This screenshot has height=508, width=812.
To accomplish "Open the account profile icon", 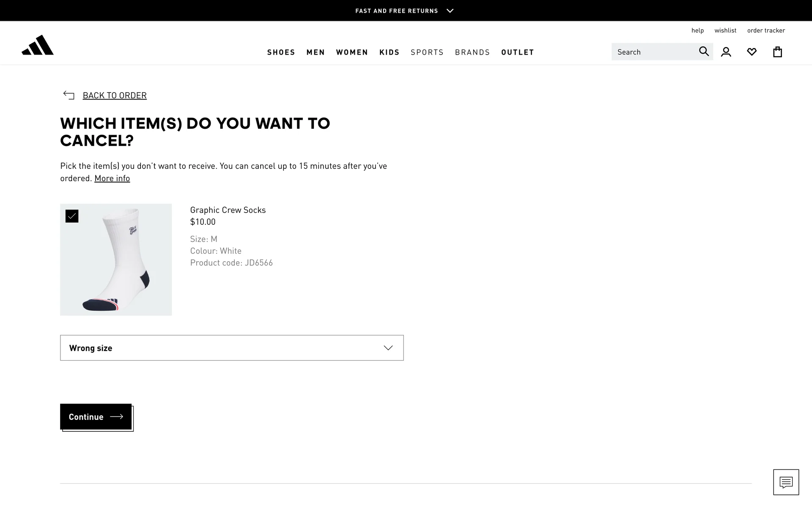I will pyautogui.click(x=726, y=52).
